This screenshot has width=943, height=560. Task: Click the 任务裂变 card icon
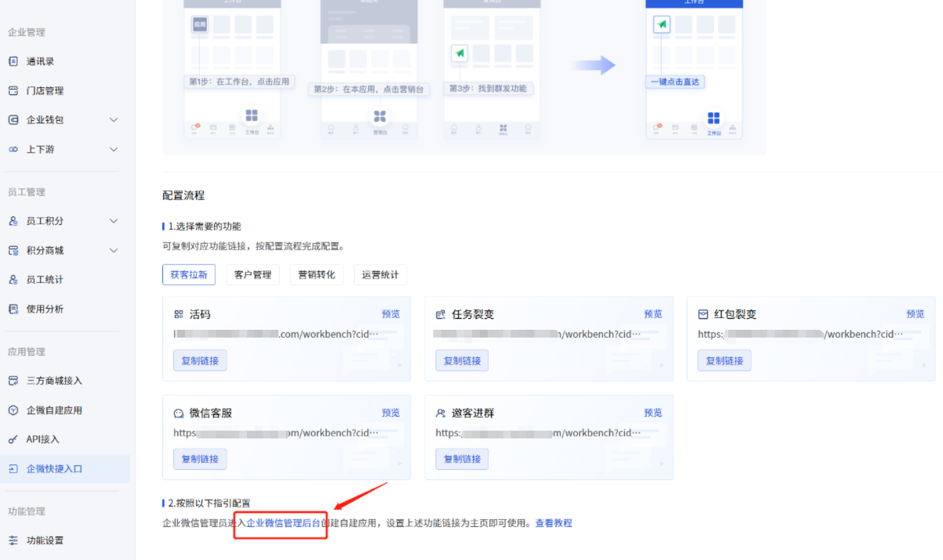440,314
